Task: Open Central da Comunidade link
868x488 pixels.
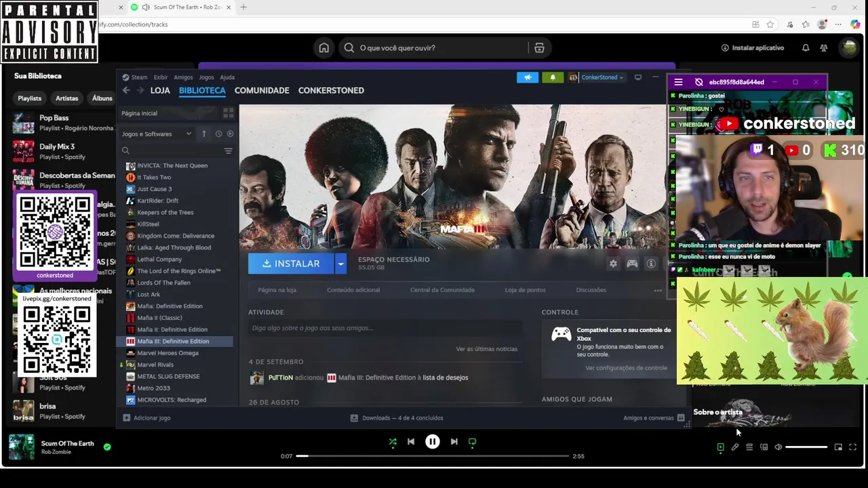Action: pos(442,290)
